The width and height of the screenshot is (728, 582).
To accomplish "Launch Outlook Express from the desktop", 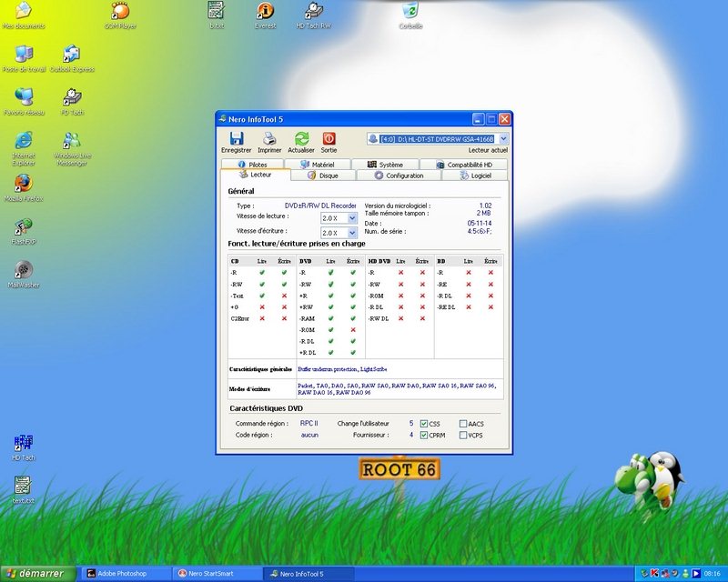I will [x=72, y=59].
